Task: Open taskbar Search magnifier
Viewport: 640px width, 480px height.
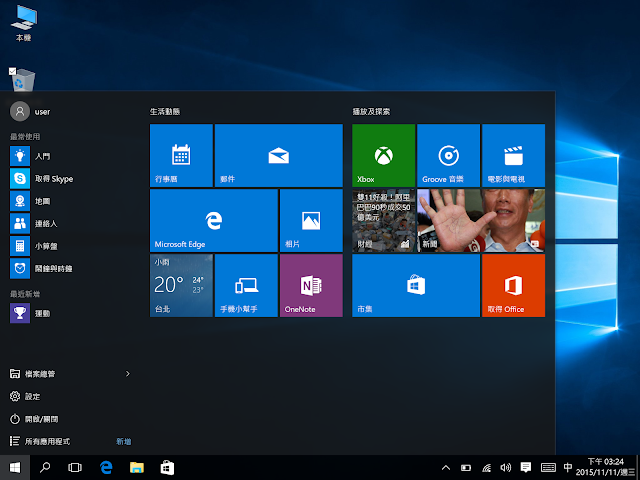Action: (x=45, y=467)
